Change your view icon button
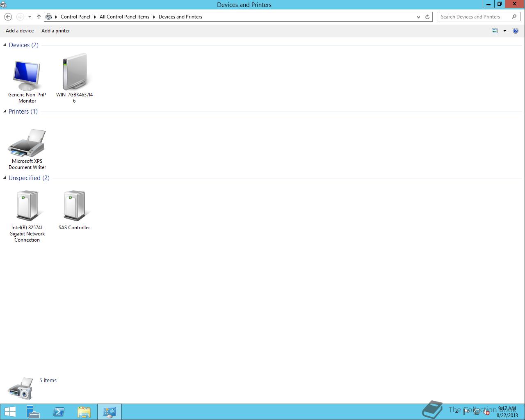525x420 pixels. pos(495,31)
